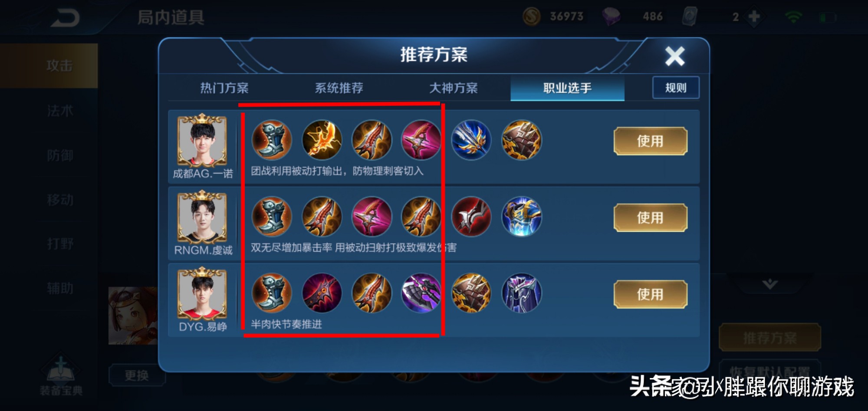
Task: Select pink blade icon in 成都AG.一诺 row
Action: 421,140
